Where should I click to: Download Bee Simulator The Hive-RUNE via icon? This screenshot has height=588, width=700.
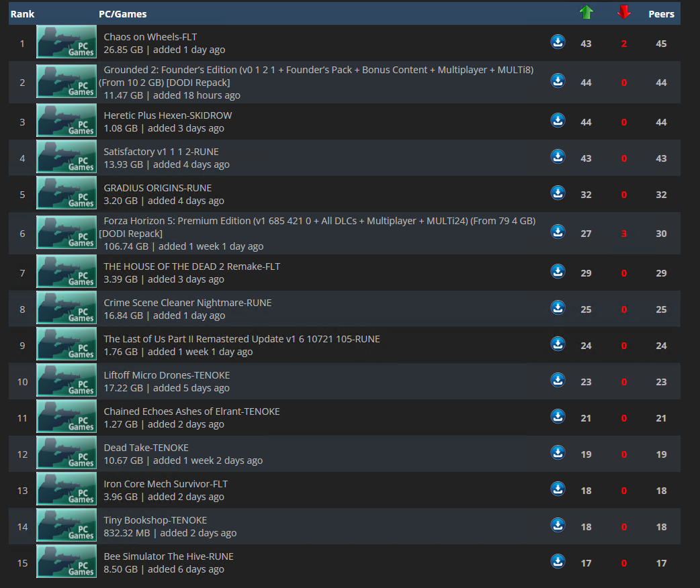558,561
